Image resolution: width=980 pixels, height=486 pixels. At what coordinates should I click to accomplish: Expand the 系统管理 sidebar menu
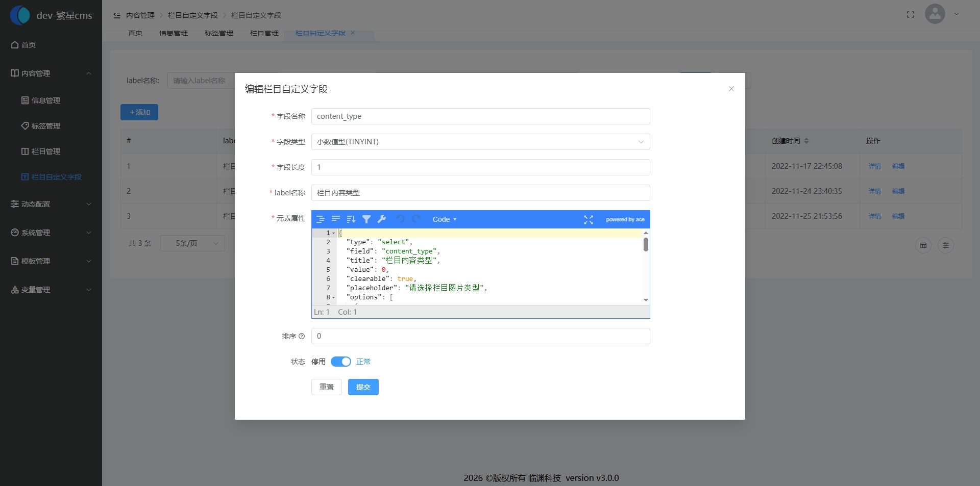(x=51, y=233)
